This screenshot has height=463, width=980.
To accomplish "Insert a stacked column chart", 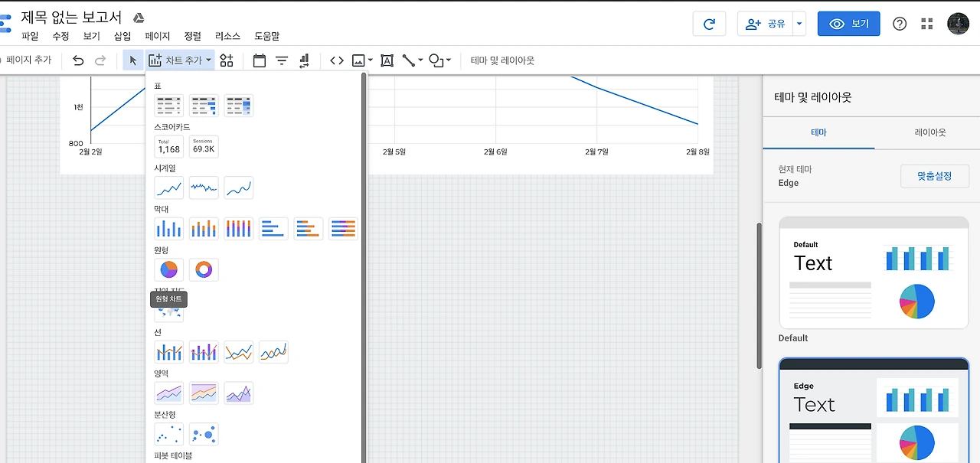I will [204, 229].
